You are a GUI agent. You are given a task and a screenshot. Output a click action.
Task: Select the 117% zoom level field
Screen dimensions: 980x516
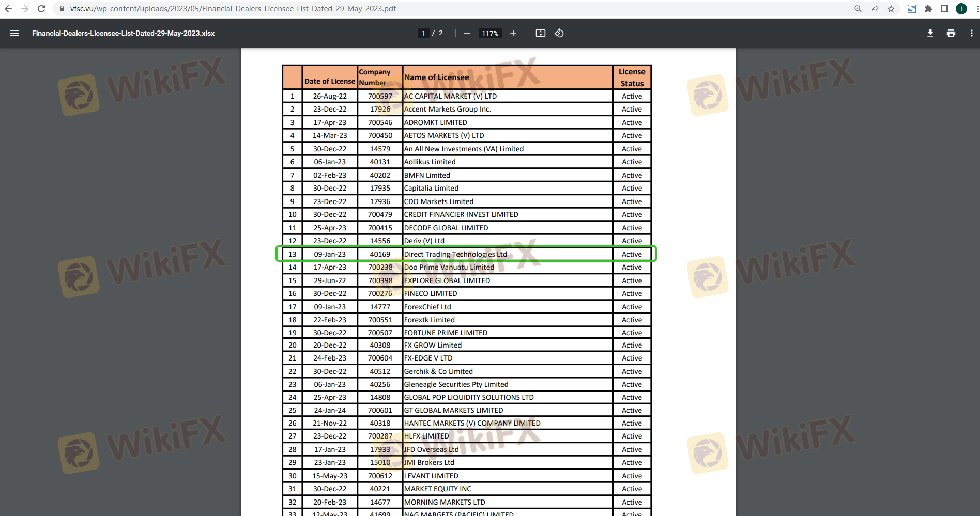[490, 33]
